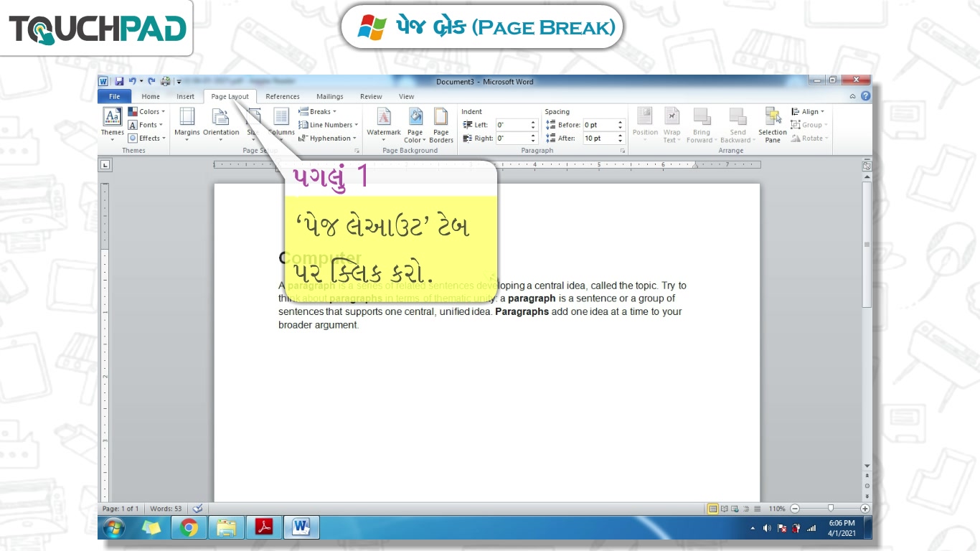Expand the theme Effects dropdown

146,138
